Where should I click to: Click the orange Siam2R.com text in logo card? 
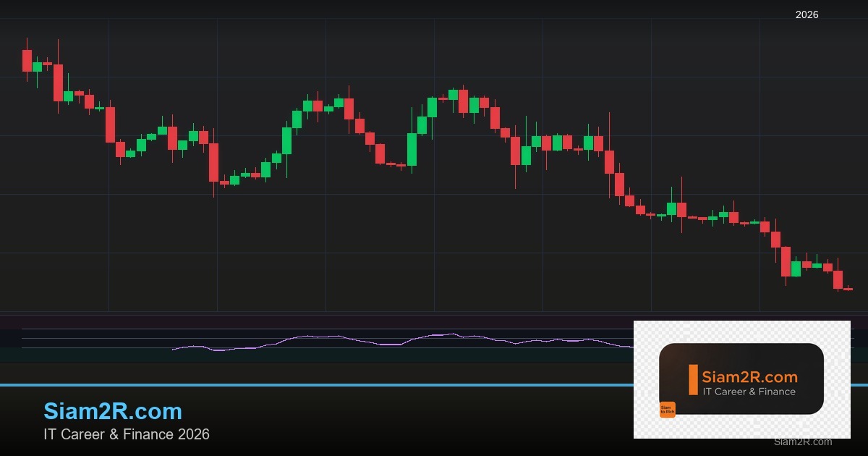749,376
